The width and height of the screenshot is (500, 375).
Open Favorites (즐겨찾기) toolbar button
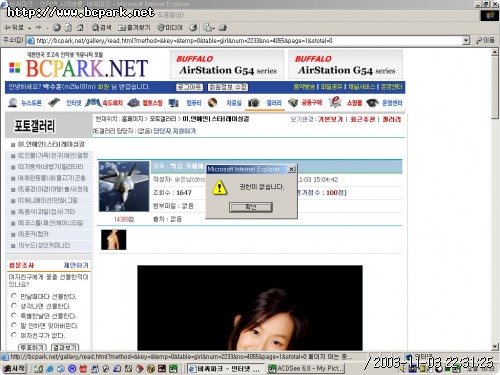(x=135, y=28)
